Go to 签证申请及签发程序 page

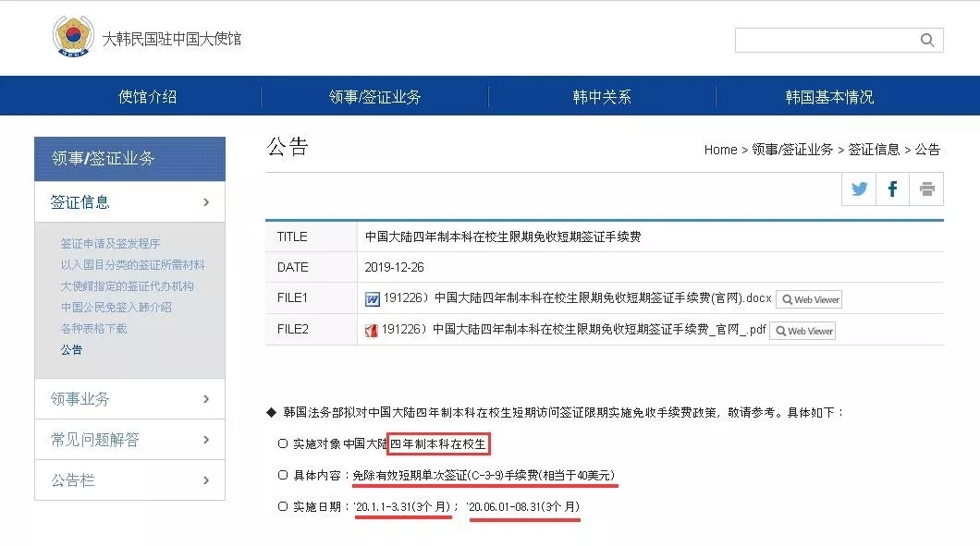110,244
